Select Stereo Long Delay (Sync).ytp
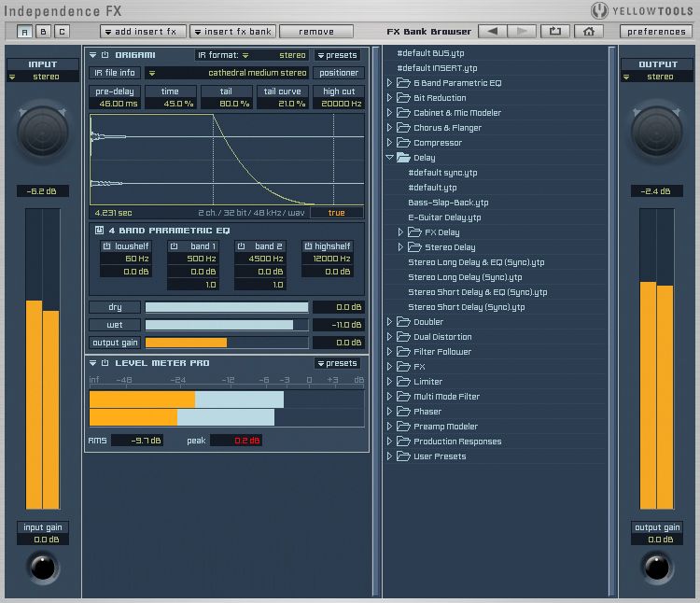Viewport: 700px width, 603px height. 465,277
